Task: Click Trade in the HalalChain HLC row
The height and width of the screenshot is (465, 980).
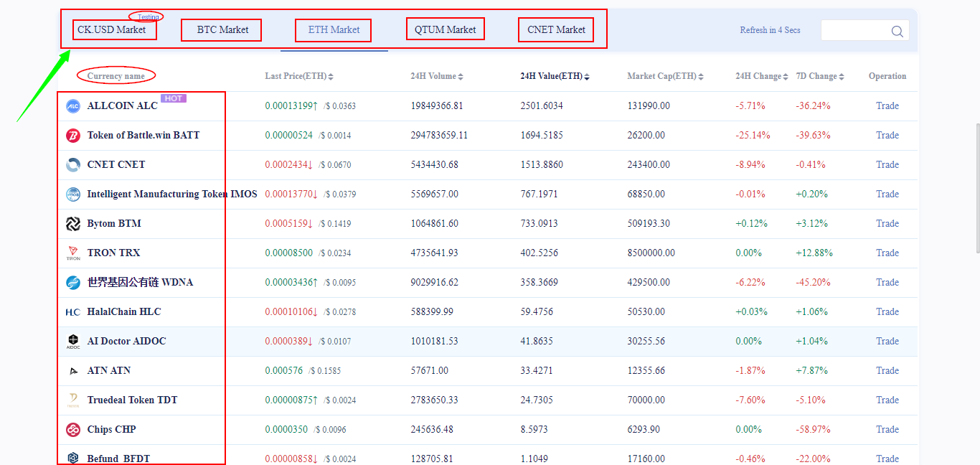Action: (887, 311)
